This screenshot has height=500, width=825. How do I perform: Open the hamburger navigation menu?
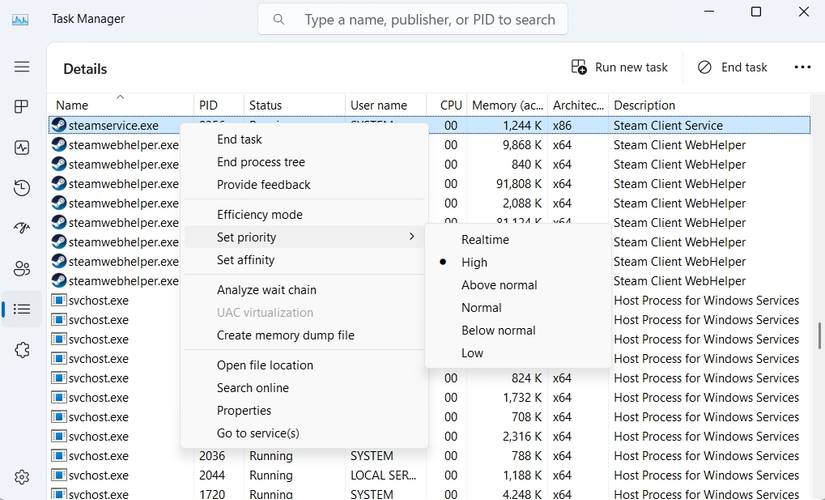pyautogui.click(x=22, y=67)
